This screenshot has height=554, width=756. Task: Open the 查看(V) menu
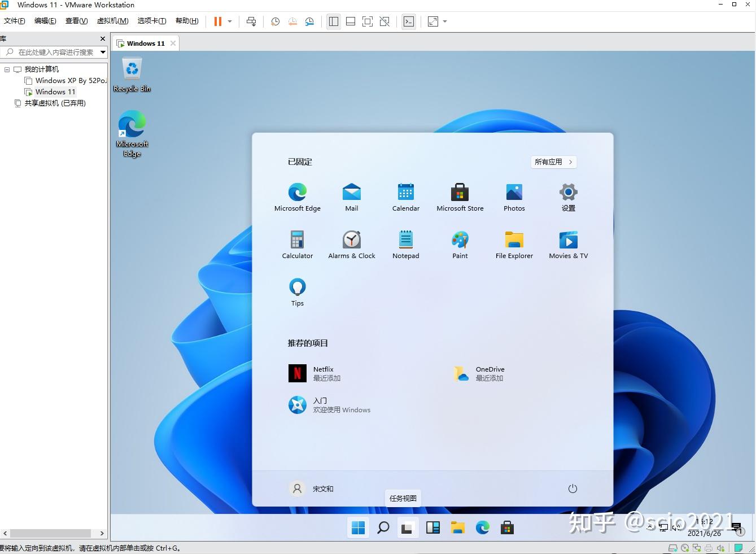76,21
